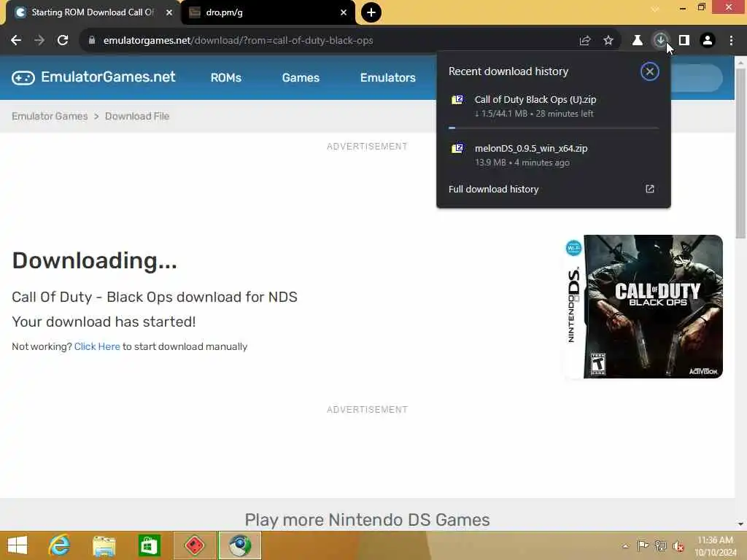Select the Starting ROM Download tab

pos(93,12)
